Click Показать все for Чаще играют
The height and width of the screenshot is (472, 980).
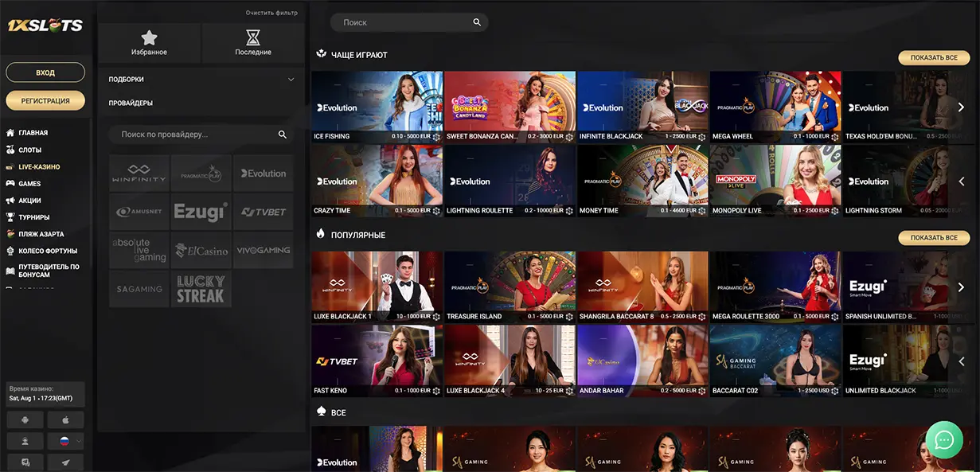point(934,58)
